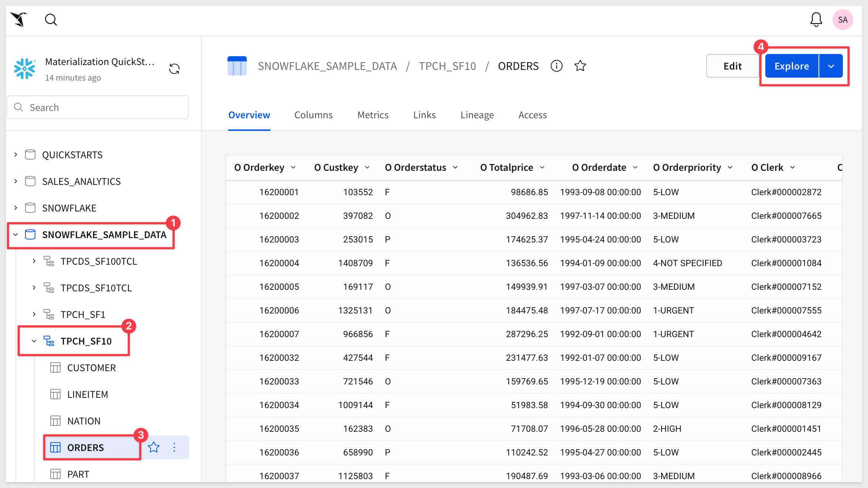Image resolution: width=868 pixels, height=488 pixels.
Task: Open the O Orderkey column menu
Action: point(293,167)
